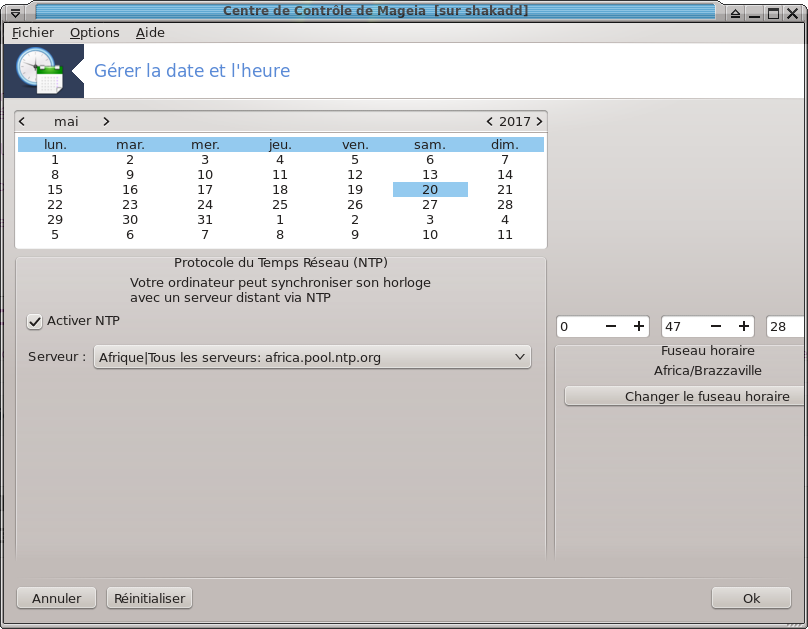This screenshot has height=629, width=808.
Task: Go to next month arrow
Action: [106, 122]
